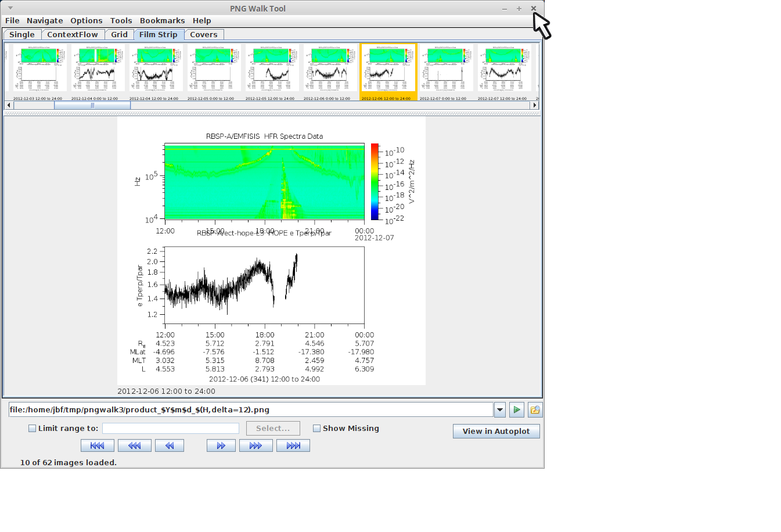The width and height of the screenshot is (781, 532).
Task: Switch to the Covers tab
Action: tap(203, 35)
